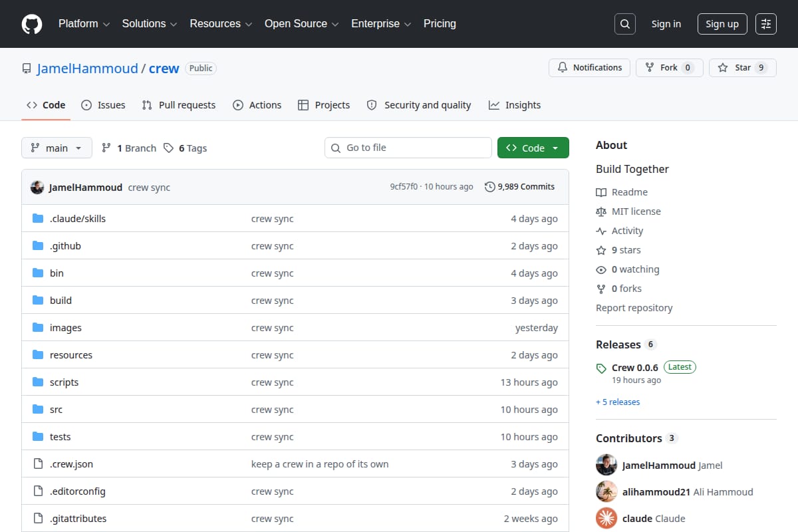The width and height of the screenshot is (798, 532).
Task: Click the scale icon beside MIT license
Action: pyautogui.click(x=601, y=211)
